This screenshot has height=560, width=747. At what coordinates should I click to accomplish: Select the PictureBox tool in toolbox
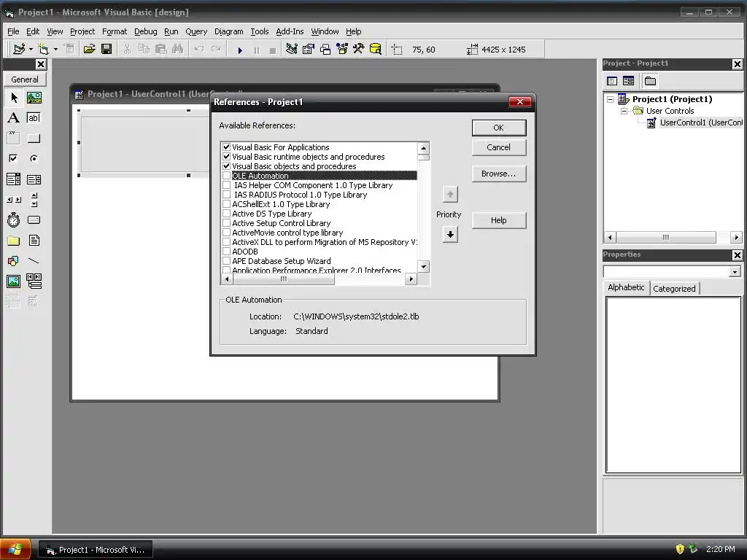(34, 98)
